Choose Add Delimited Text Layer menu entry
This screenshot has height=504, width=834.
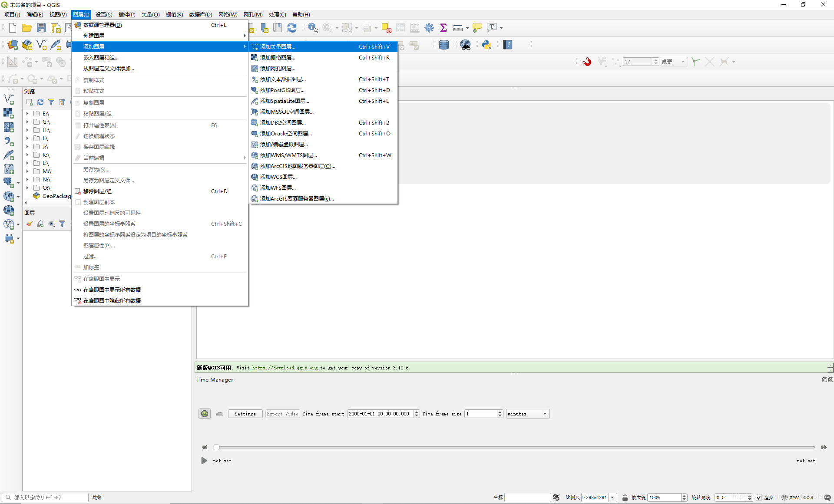coord(323,79)
